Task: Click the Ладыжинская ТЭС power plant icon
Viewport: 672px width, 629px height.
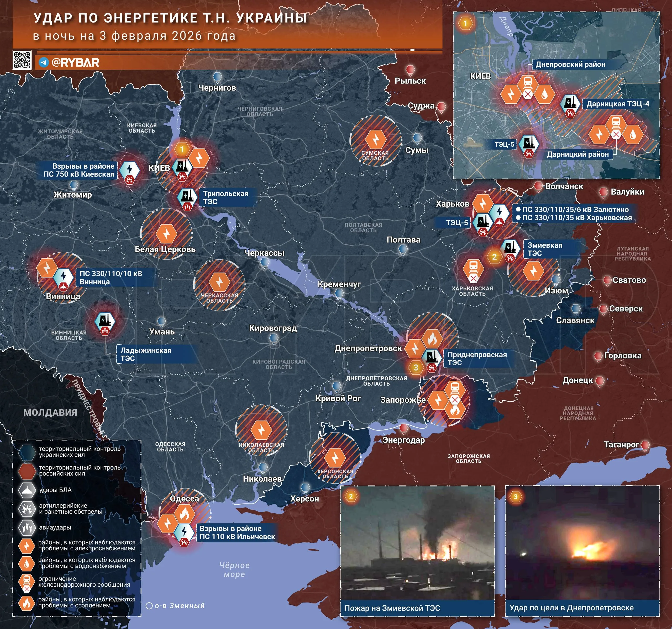Action: [105, 320]
